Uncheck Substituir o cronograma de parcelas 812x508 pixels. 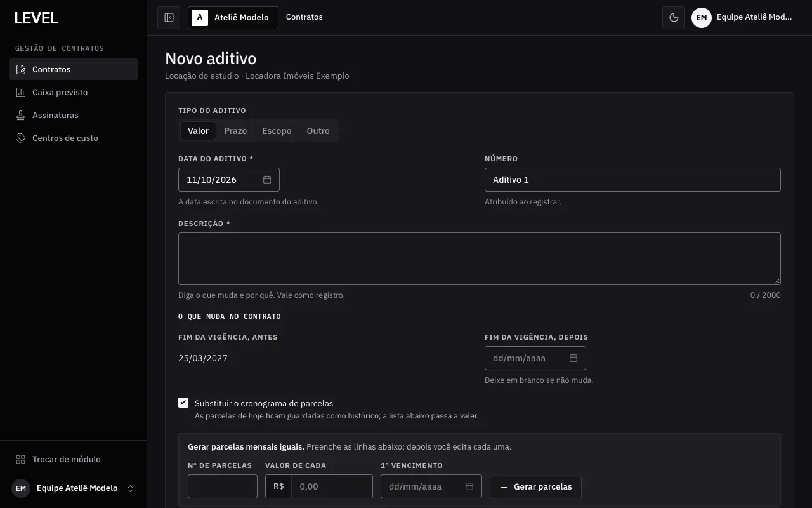click(x=183, y=403)
